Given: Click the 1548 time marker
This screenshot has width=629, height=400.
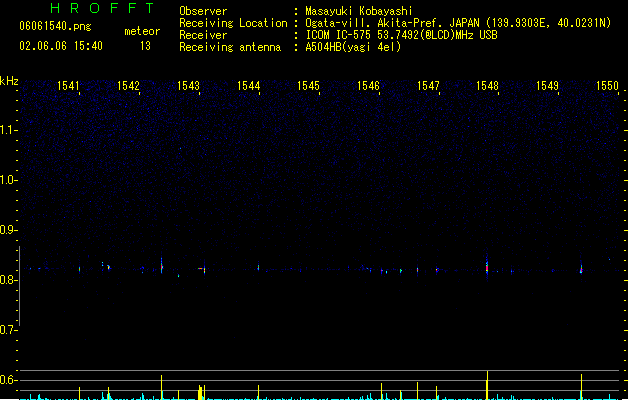Looking at the screenshot, I should 487,86.
